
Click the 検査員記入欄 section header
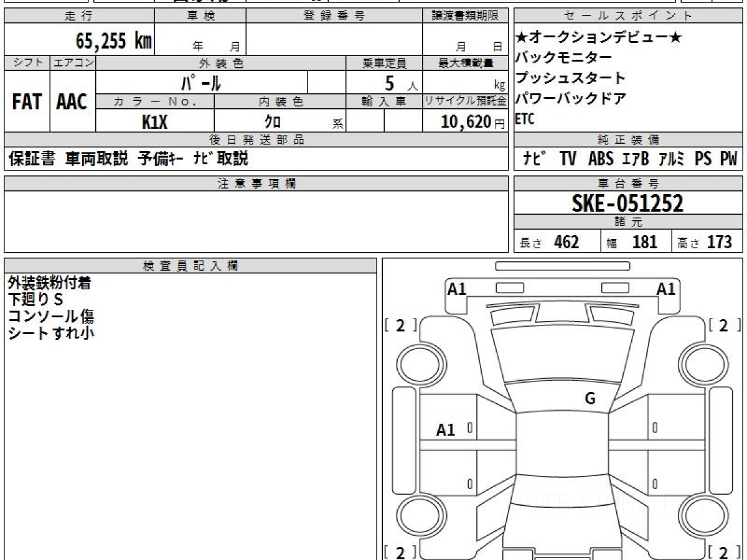point(190,266)
